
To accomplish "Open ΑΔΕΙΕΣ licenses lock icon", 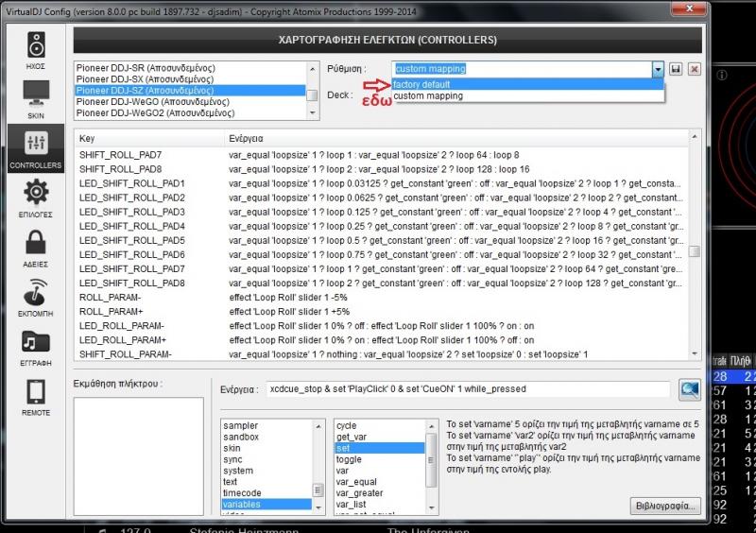I will [36, 248].
